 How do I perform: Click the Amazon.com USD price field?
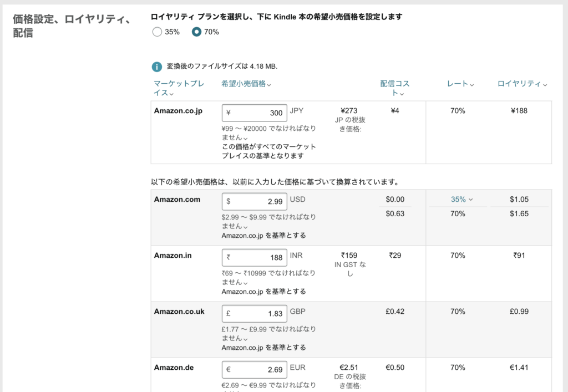pyautogui.click(x=255, y=201)
